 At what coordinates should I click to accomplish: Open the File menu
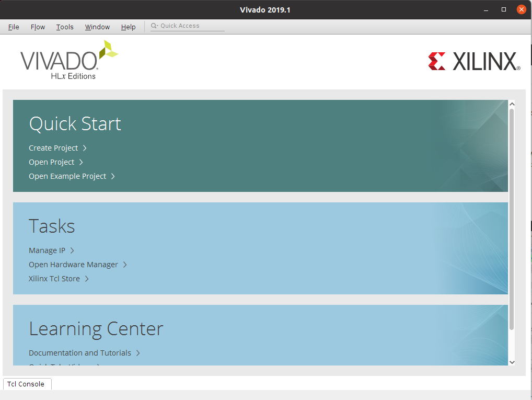pos(14,27)
